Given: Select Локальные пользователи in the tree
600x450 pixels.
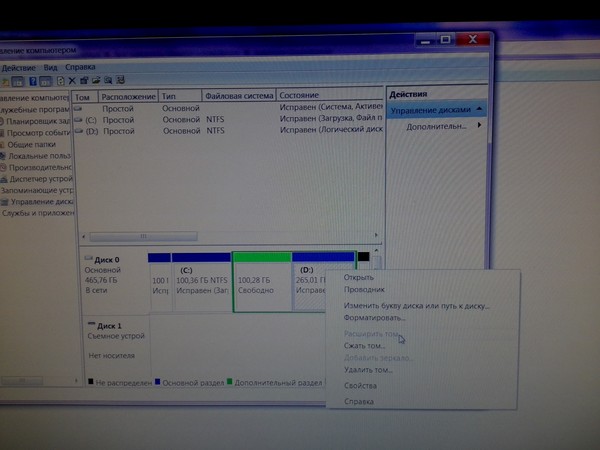Looking at the screenshot, I should click(x=39, y=156).
